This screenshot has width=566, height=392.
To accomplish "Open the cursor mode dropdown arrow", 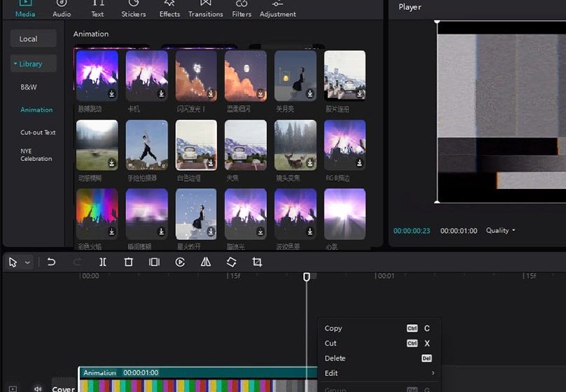I will click(28, 262).
